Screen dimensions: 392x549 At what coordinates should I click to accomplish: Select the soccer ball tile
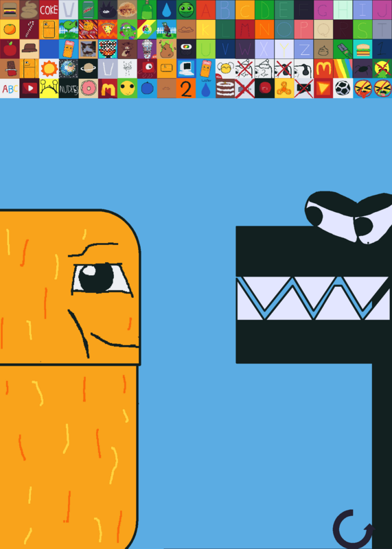(x=343, y=89)
